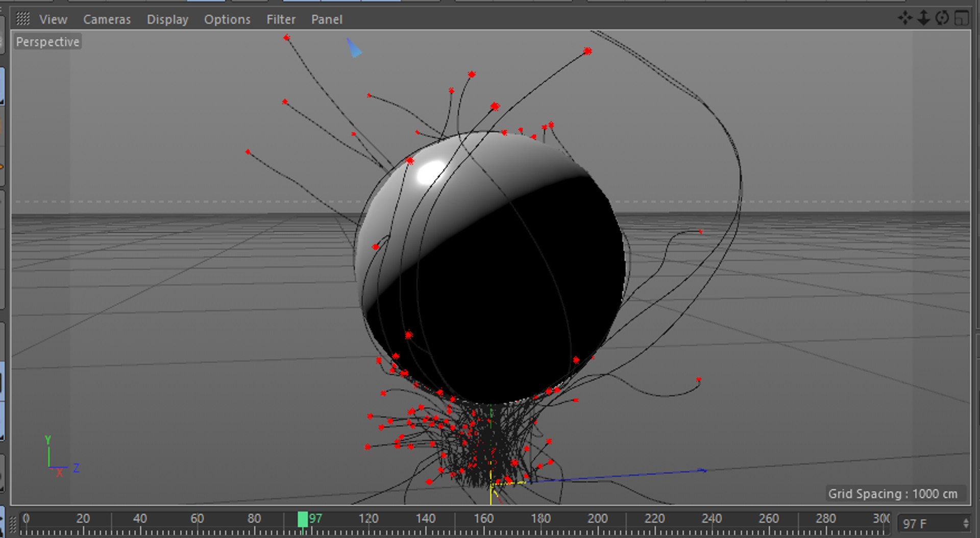Click the blue cone light object
Viewport: 980px width, 538px height.
pyautogui.click(x=354, y=47)
